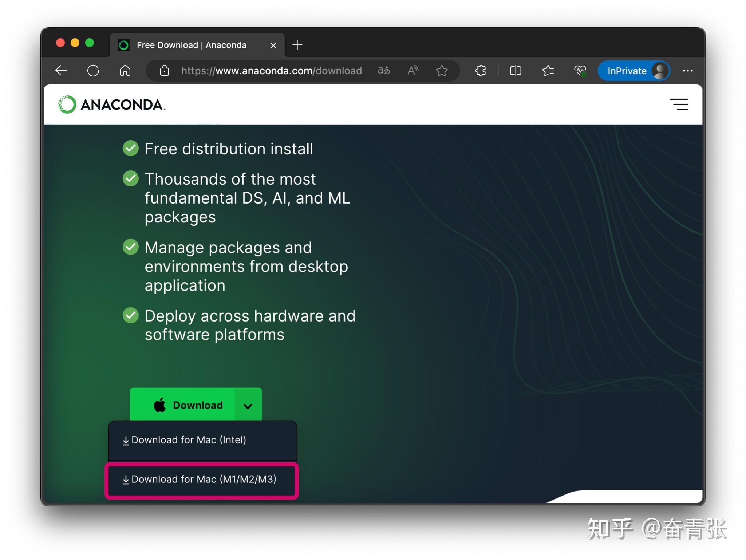Image resolution: width=746 pixels, height=560 pixels.
Task: Open browser essentials heartbeat icon
Action: pos(580,71)
